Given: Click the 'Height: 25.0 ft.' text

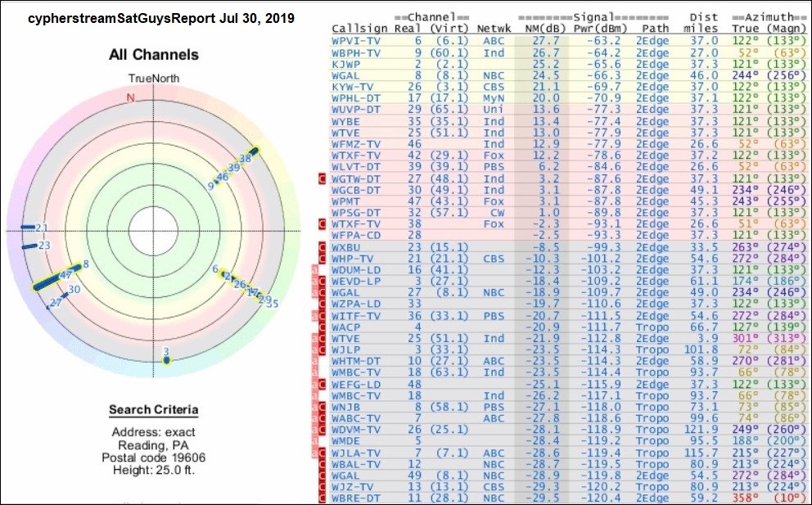Looking at the screenshot, I should (x=154, y=471).
